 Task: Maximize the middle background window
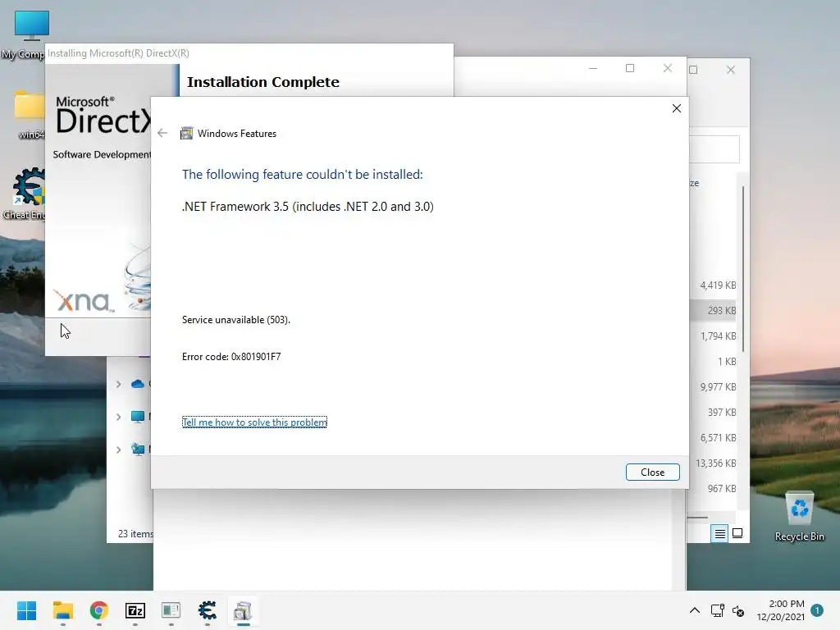[630, 68]
